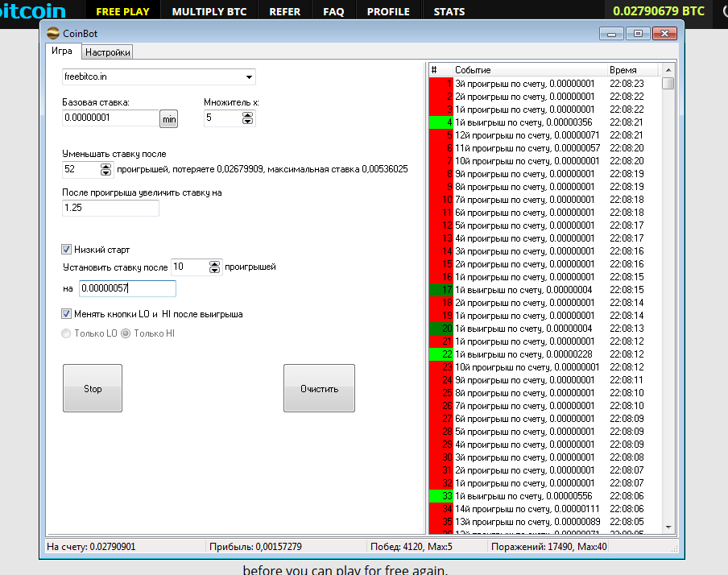Select the Только HI radio button
728x575 pixels.
pyautogui.click(x=126, y=333)
